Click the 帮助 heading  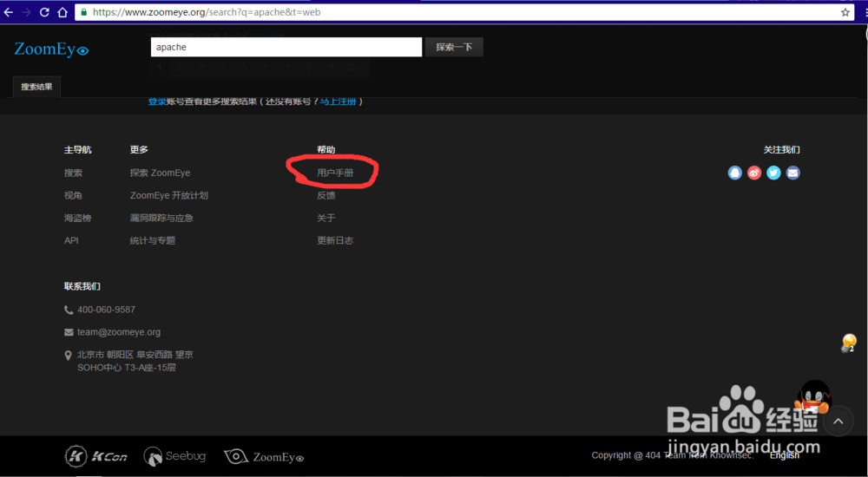coord(326,150)
